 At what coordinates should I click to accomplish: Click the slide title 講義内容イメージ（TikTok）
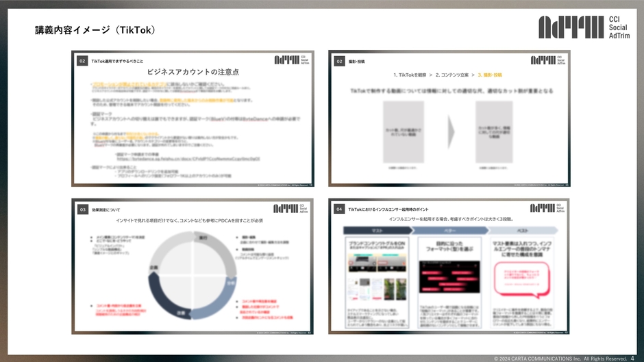click(95, 30)
